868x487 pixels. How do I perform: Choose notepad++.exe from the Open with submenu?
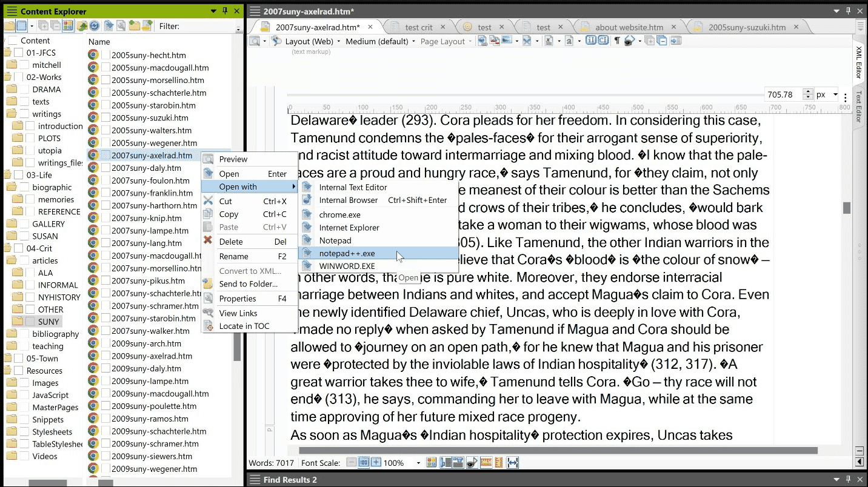click(349, 253)
